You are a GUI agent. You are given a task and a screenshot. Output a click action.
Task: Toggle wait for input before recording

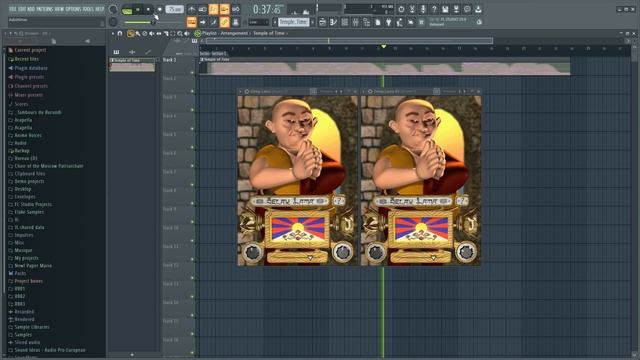click(x=202, y=9)
